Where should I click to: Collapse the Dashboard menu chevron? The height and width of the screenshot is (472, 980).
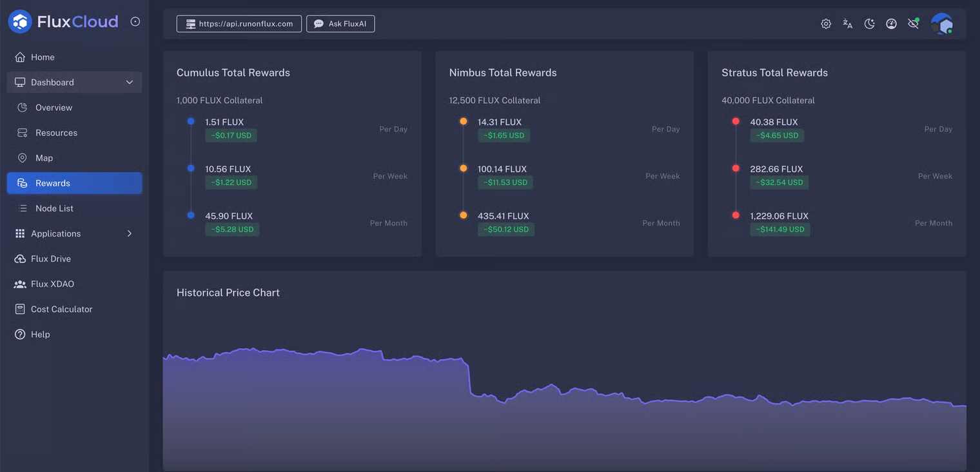coord(130,83)
